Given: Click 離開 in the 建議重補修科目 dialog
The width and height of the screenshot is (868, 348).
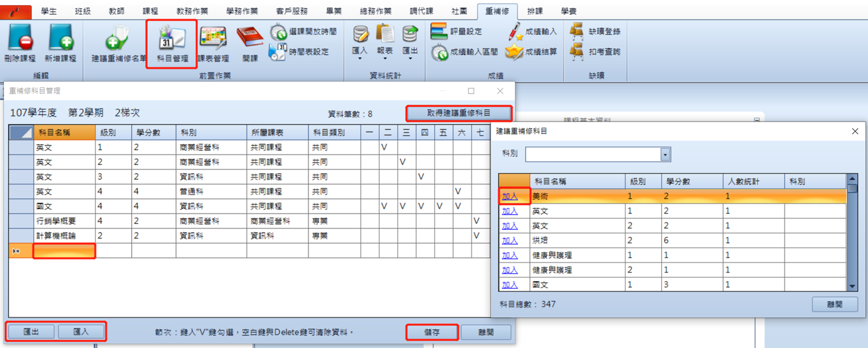Looking at the screenshot, I should tap(834, 304).
